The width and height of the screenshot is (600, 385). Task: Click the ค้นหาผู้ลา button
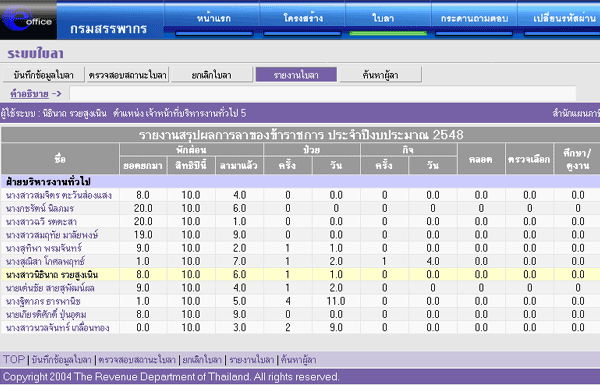pos(380,75)
